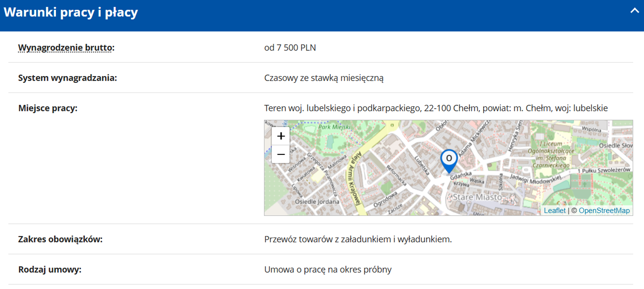The image size is (644, 289).
Task: Collapse the Warunki pracy i płacy section
Action: 634,11
